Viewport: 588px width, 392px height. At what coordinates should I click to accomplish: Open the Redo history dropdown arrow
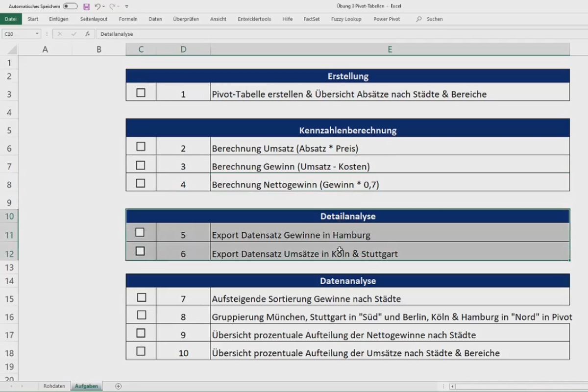[118, 7]
